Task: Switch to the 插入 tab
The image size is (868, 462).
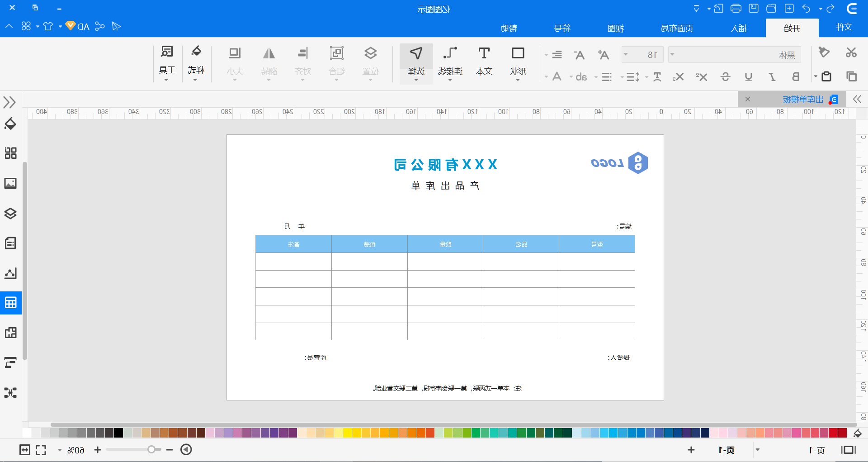Action: [739, 28]
